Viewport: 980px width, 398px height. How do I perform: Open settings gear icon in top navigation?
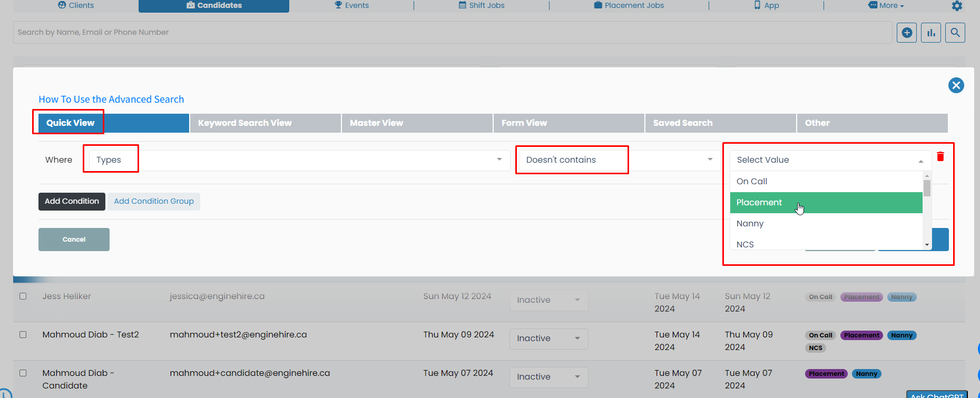click(957, 6)
